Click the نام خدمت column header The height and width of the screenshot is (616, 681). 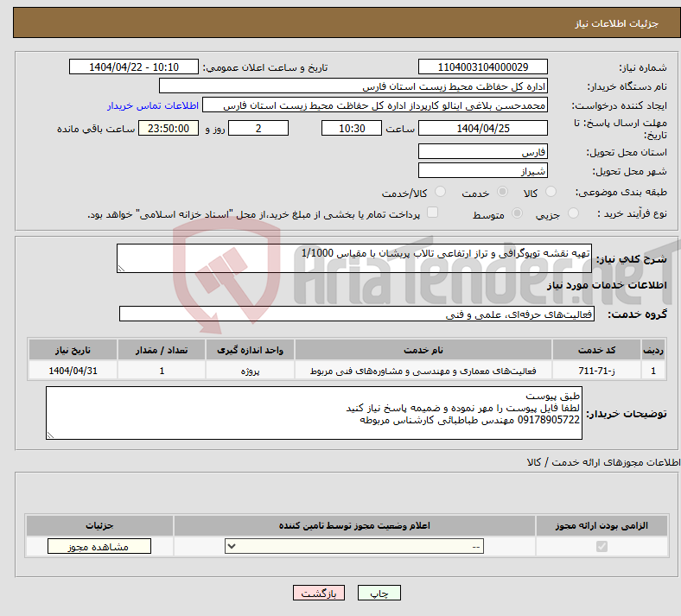click(x=423, y=350)
